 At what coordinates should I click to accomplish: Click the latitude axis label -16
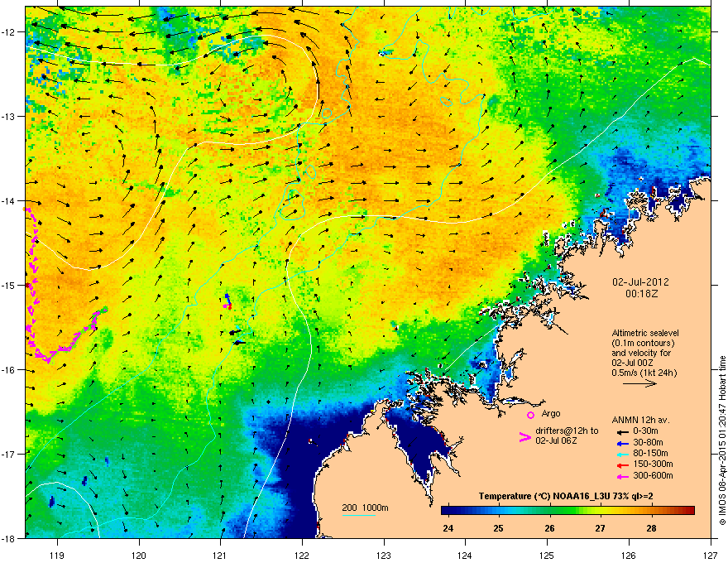point(9,370)
